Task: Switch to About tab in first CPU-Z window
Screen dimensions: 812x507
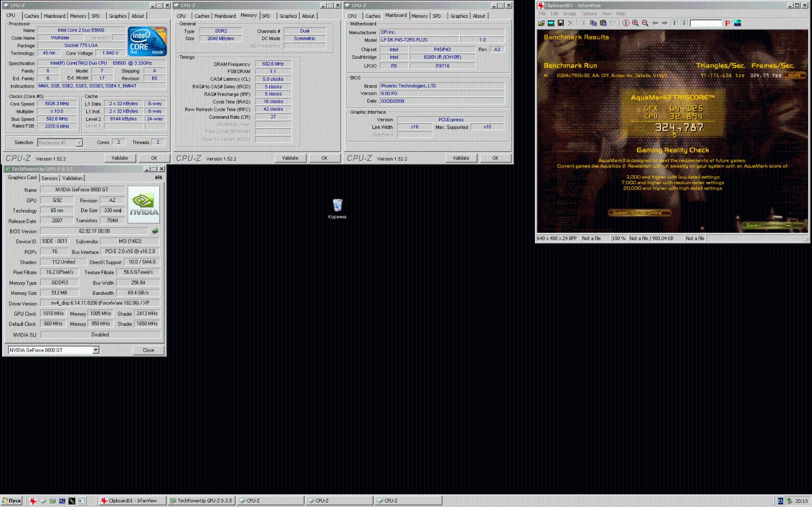Action: [x=138, y=16]
